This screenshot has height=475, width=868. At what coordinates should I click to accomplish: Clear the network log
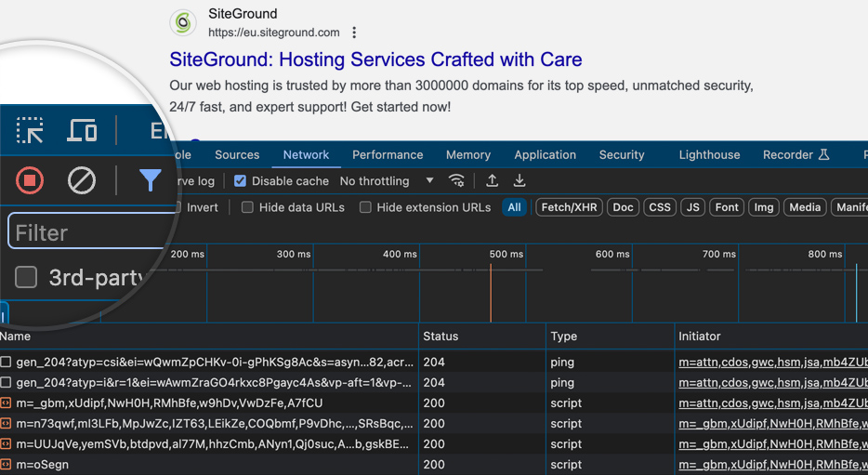(82, 180)
